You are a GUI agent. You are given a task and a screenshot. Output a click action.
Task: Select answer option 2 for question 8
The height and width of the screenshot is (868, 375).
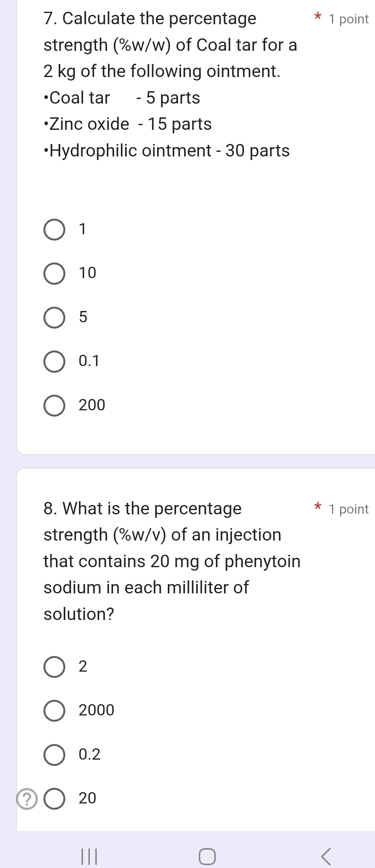point(54,667)
